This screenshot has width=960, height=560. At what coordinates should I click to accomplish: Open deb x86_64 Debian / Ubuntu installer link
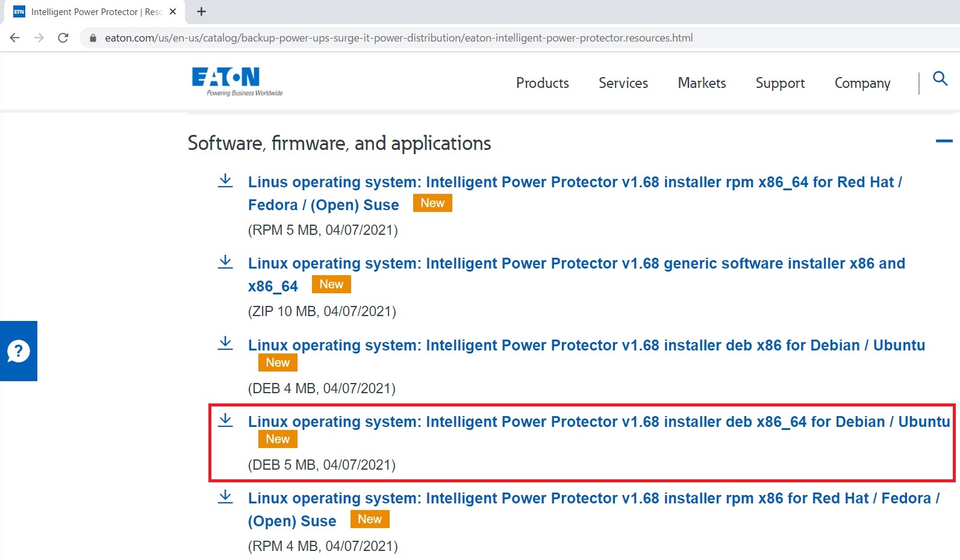pyautogui.click(x=599, y=422)
